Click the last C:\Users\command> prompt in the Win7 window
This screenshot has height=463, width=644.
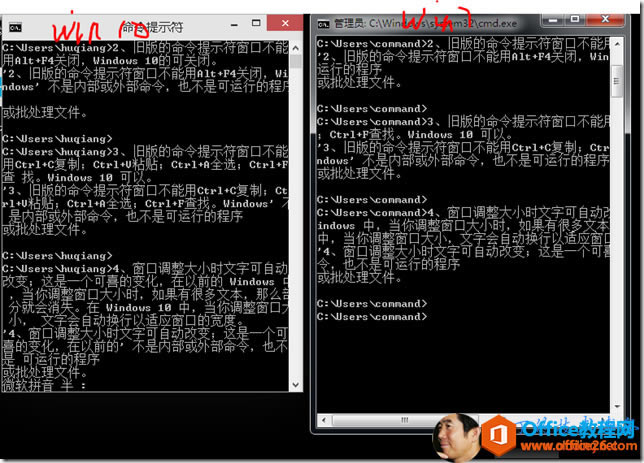coord(372,317)
